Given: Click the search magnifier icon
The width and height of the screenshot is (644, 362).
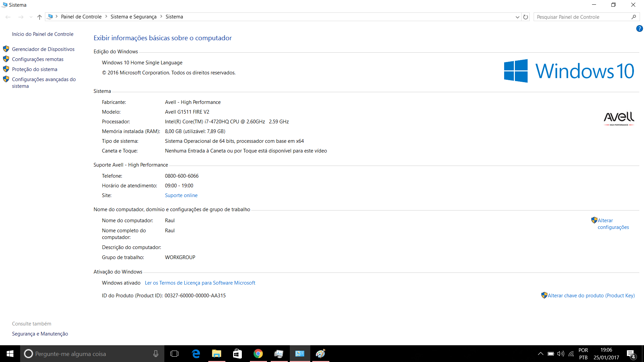Looking at the screenshot, I should pos(634,17).
